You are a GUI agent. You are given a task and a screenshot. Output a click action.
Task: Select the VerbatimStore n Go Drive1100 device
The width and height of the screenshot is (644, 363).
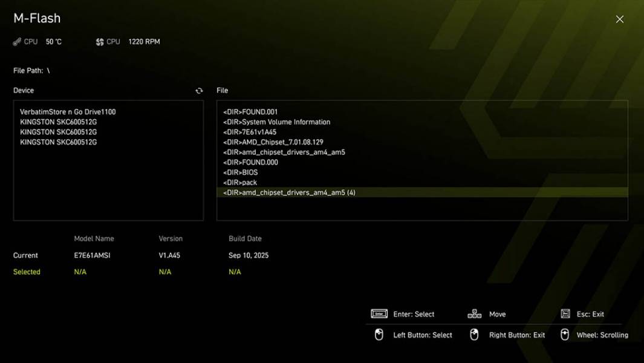tap(68, 111)
